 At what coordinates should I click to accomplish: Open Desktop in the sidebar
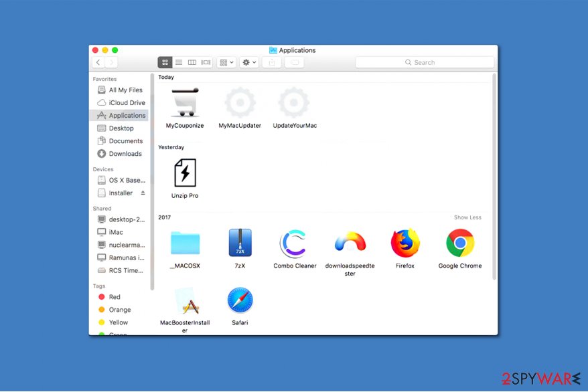coord(120,128)
